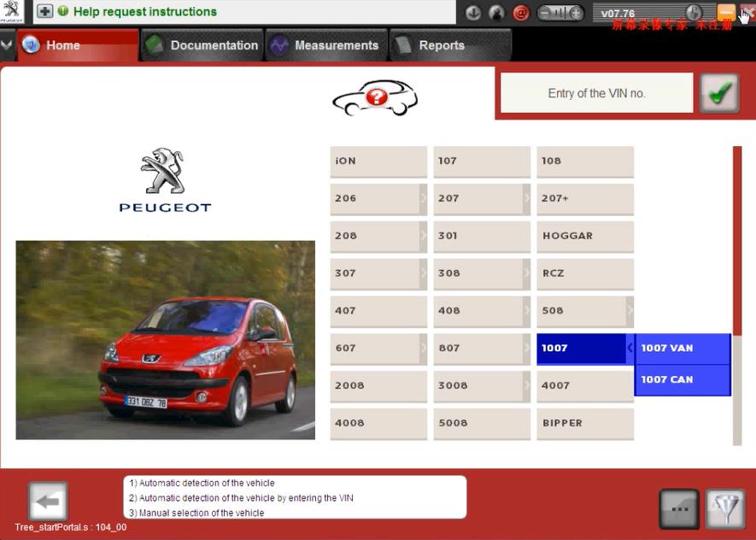Click the Peugeot lion brand logo
The image size is (756, 540).
click(165, 179)
